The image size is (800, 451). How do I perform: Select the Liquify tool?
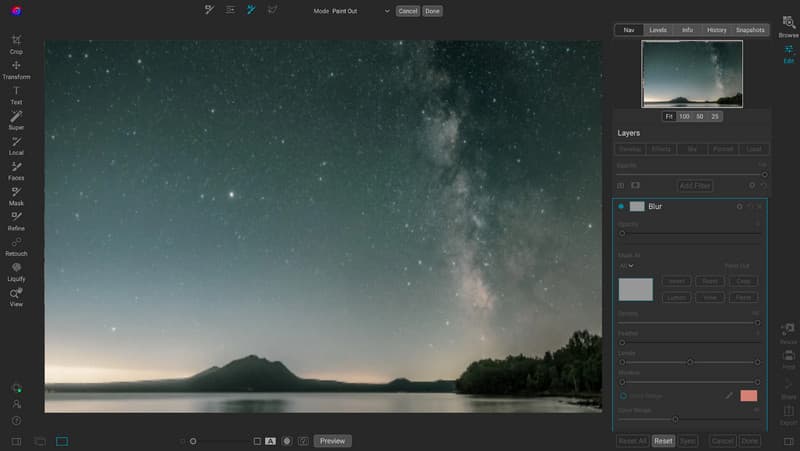coord(16,272)
